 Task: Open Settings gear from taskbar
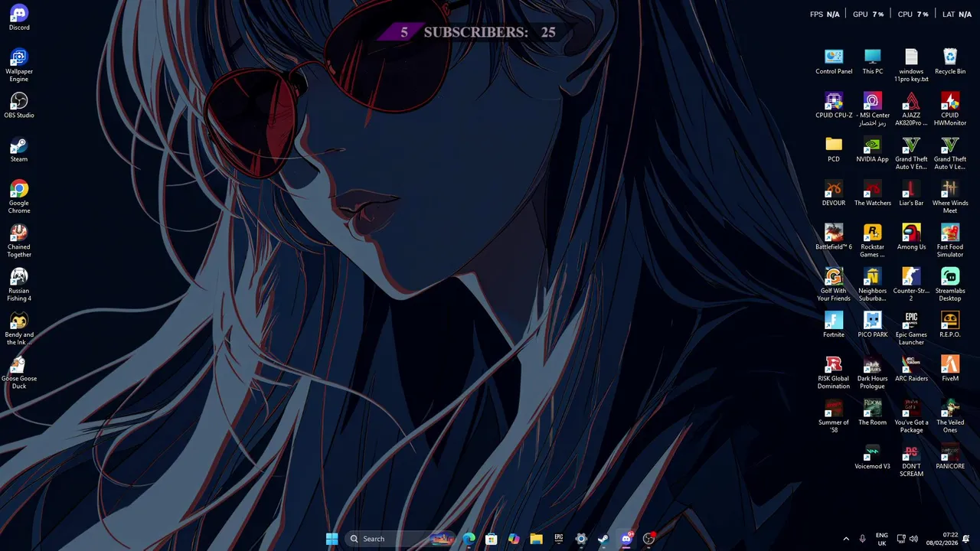tap(581, 539)
